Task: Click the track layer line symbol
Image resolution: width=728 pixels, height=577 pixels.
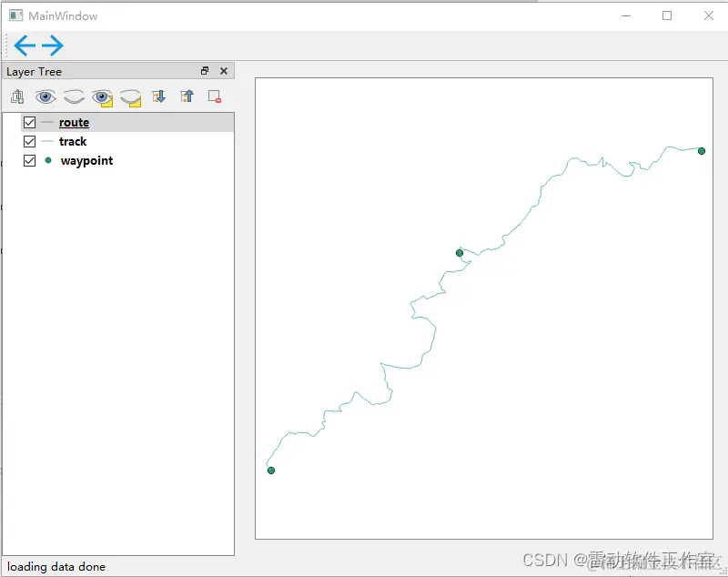Action: pyautogui.click(x=47, y=141)
